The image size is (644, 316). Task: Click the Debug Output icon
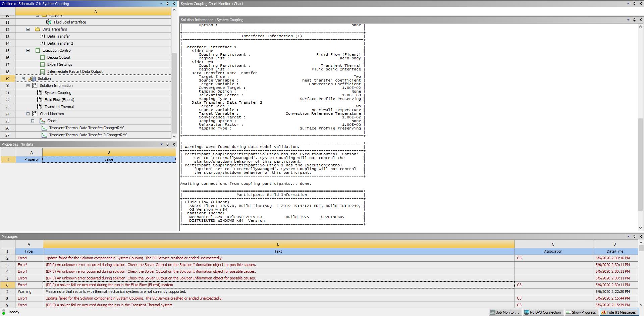tap(42, 57)
